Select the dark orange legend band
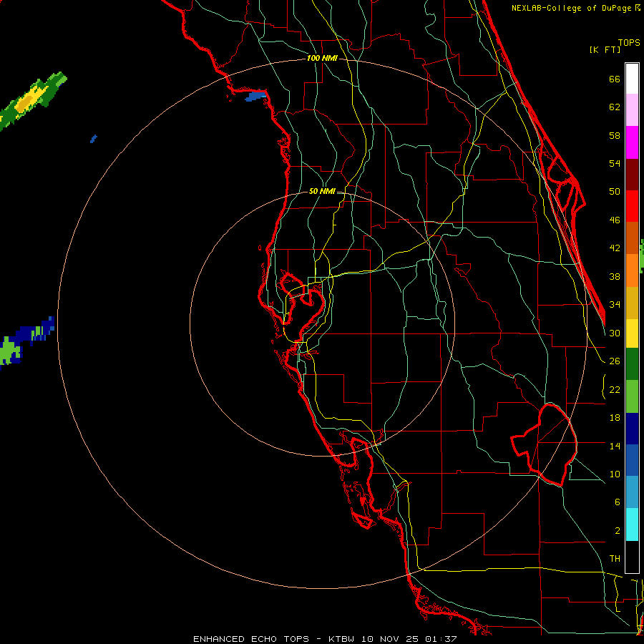 pyautogui.click(x=632, y=238)
